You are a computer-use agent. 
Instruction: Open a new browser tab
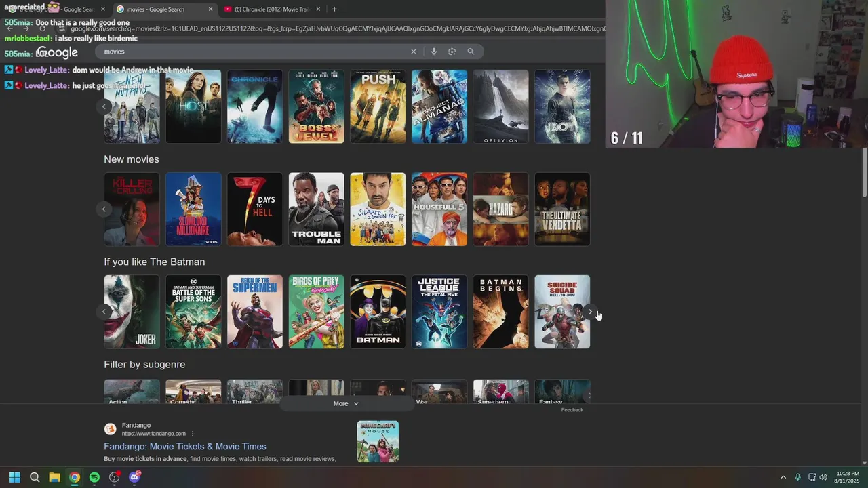click(x=334, y=9)
